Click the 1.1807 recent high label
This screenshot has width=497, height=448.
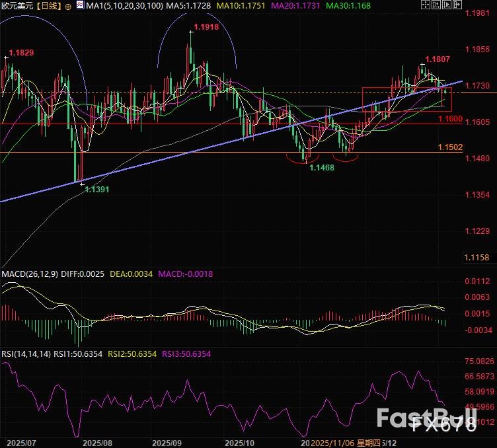click(438, 59)
